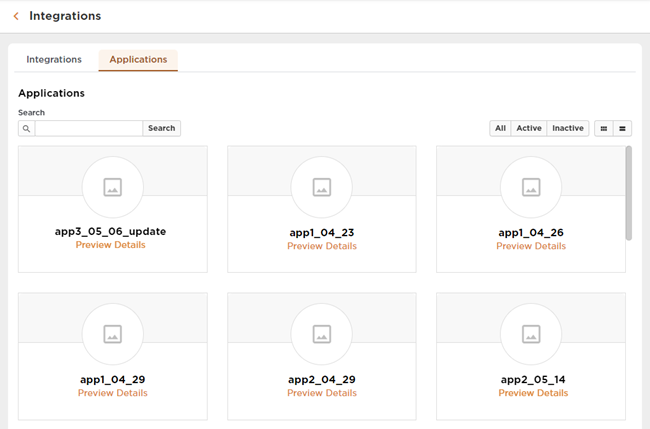Switch to list view layout
650x429 pixels.
[622, 128]
